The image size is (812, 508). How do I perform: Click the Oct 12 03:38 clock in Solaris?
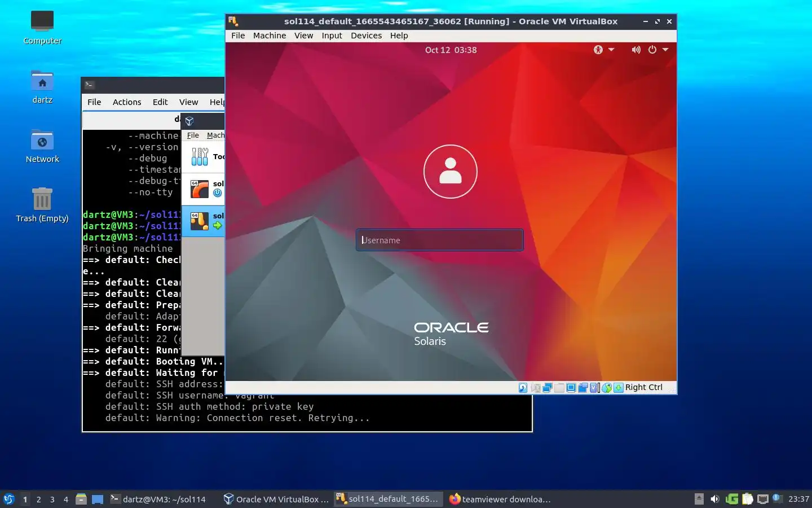pos(451,50)
